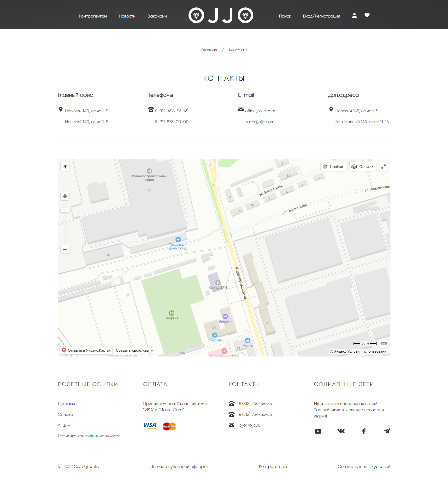Open favorites via the heart icon
This screenshot has height=483, width=448.
(x=367, y=16)
